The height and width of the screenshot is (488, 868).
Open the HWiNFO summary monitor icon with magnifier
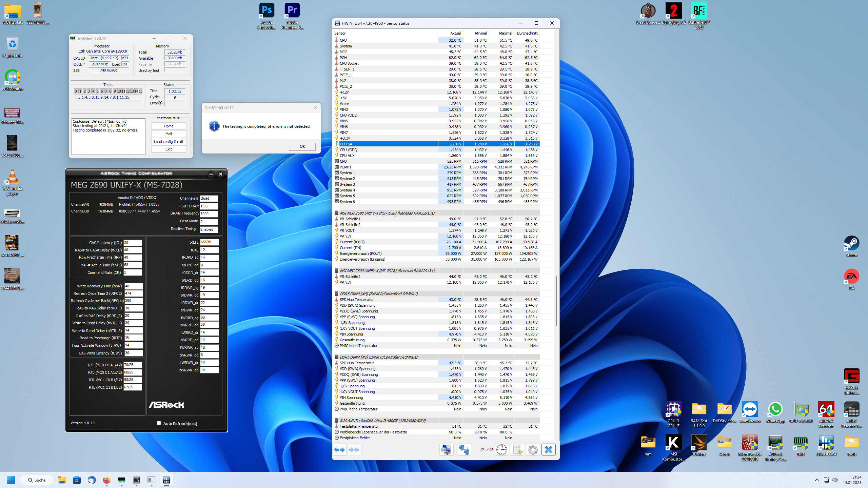446,450
